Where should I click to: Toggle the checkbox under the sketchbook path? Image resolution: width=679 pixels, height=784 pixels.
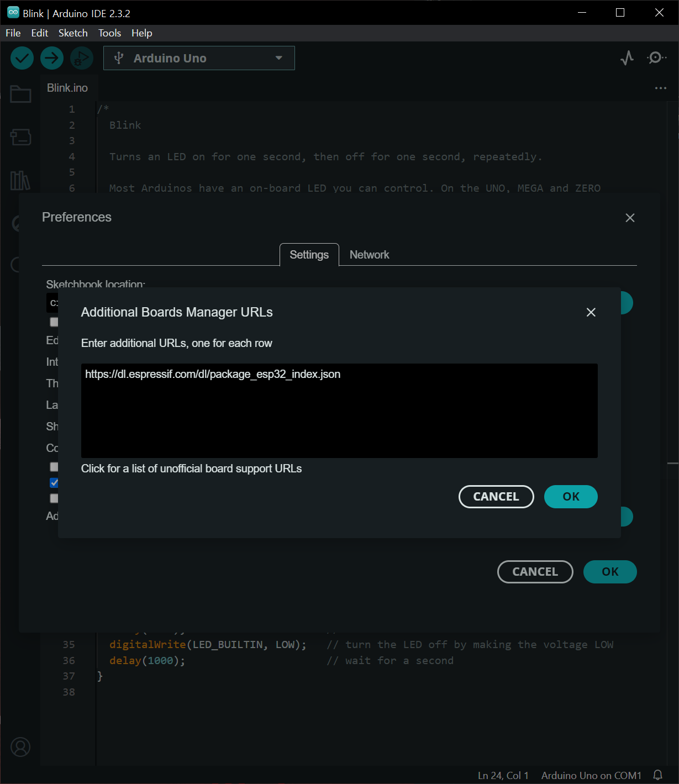point(54,322)
